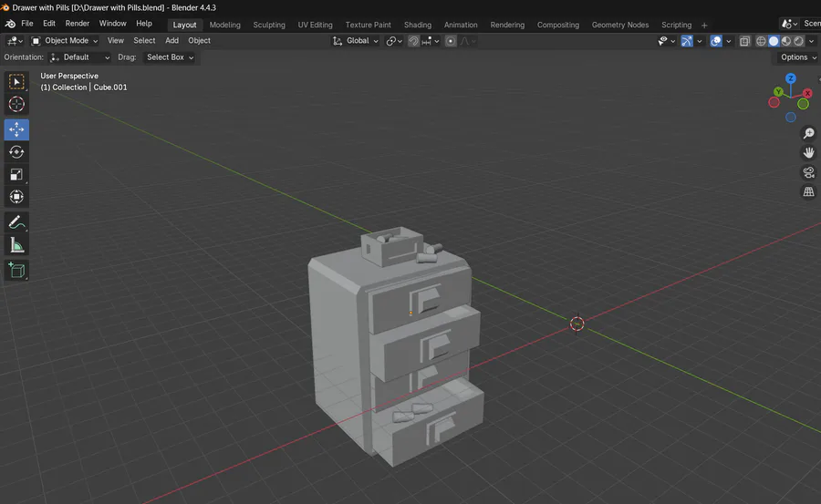Switch to Sculpting workspace tab

click(269, 26)
